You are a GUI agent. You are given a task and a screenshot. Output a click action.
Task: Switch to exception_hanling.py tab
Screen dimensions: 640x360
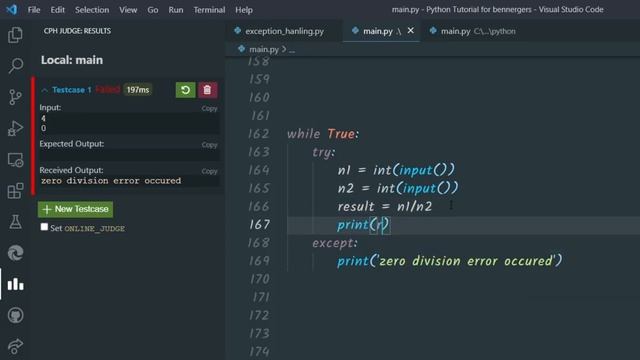[284, 31]
